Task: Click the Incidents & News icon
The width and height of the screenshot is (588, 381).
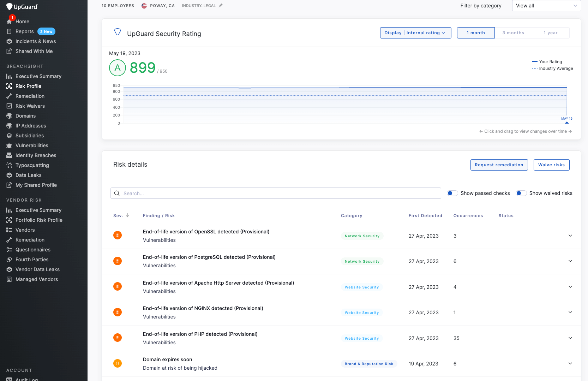Action: 9,41
